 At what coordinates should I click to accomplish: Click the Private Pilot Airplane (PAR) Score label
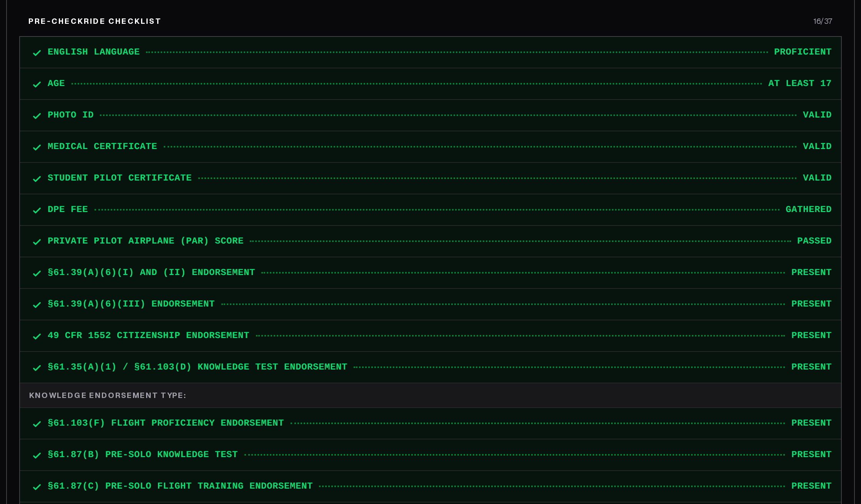point(145,241)
